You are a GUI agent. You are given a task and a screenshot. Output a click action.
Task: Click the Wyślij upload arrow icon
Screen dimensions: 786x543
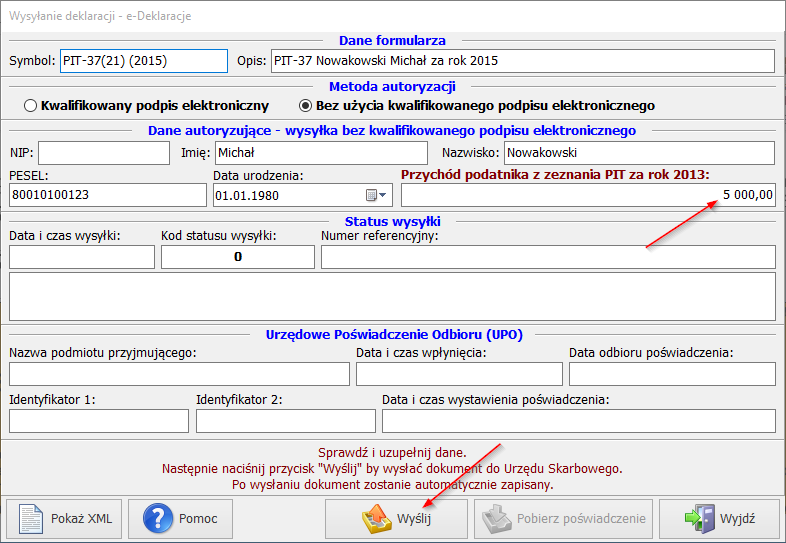click(375, 519)
